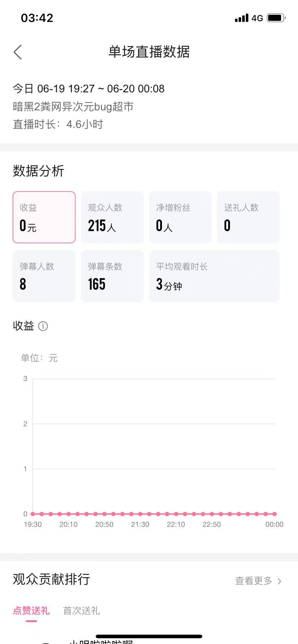This screenshot has width=298, height=644.
Task: Go back using the left arrow icon
Action: click(x=18, y=52)
